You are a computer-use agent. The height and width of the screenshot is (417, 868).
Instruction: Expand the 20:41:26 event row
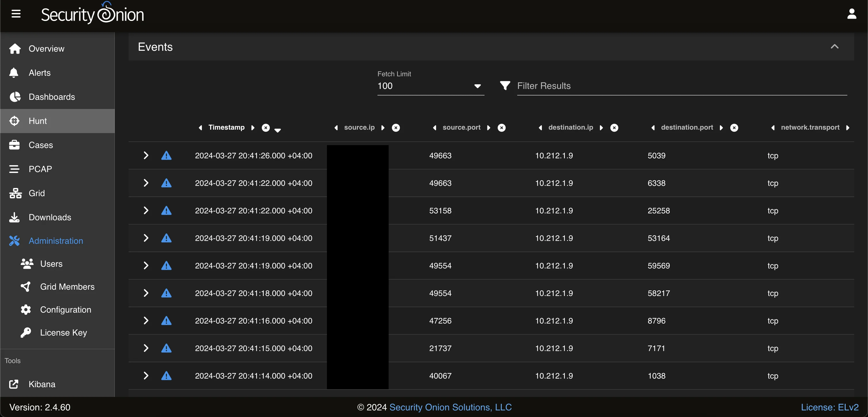[x=146, y=155]
